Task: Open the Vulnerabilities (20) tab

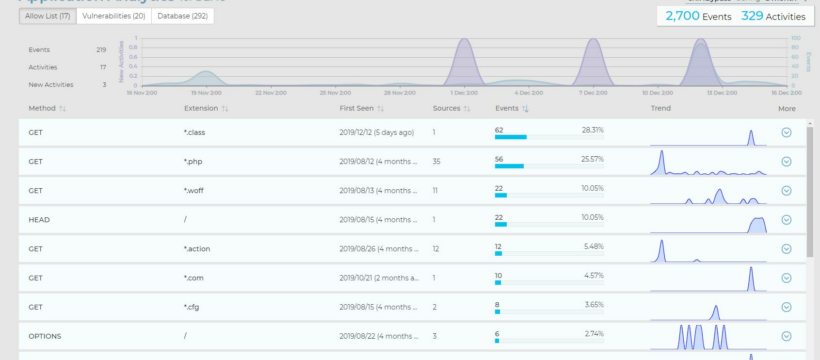Action: pyautogui.click(x=113, y=16)
